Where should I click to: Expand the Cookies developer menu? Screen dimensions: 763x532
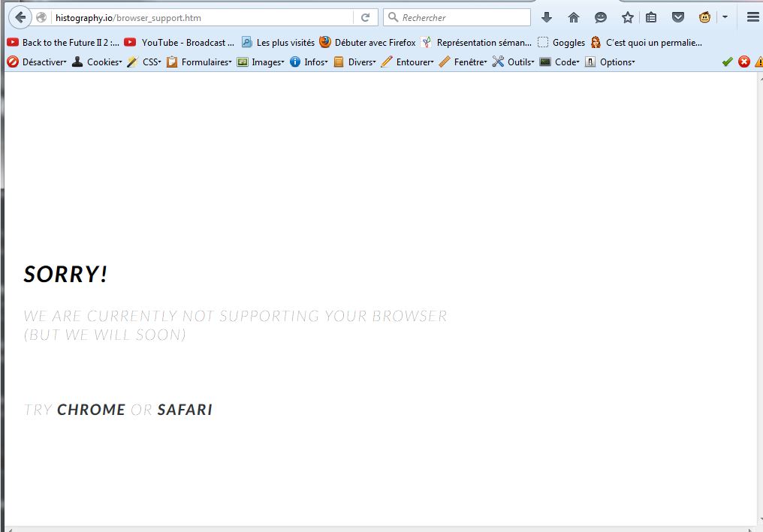coord(97,62)
